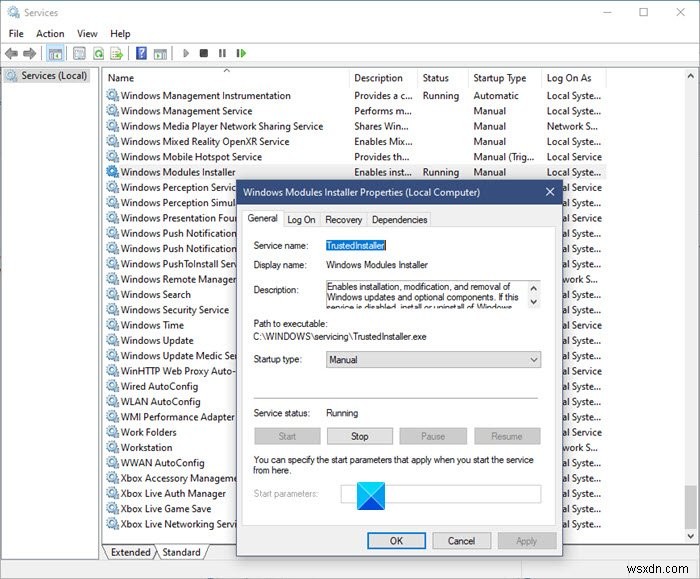700x579 pixels.
Task: Sort by the Status column header
Action: click(443, 78)
